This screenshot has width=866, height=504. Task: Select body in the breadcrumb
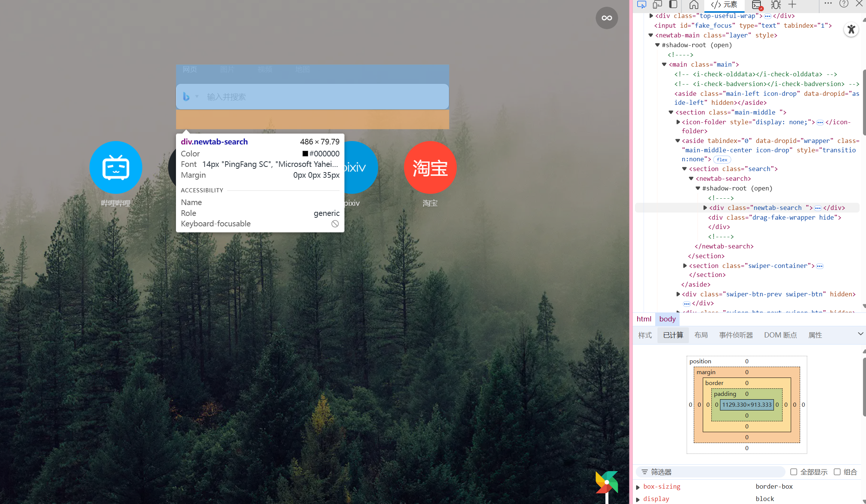[667, 319]
